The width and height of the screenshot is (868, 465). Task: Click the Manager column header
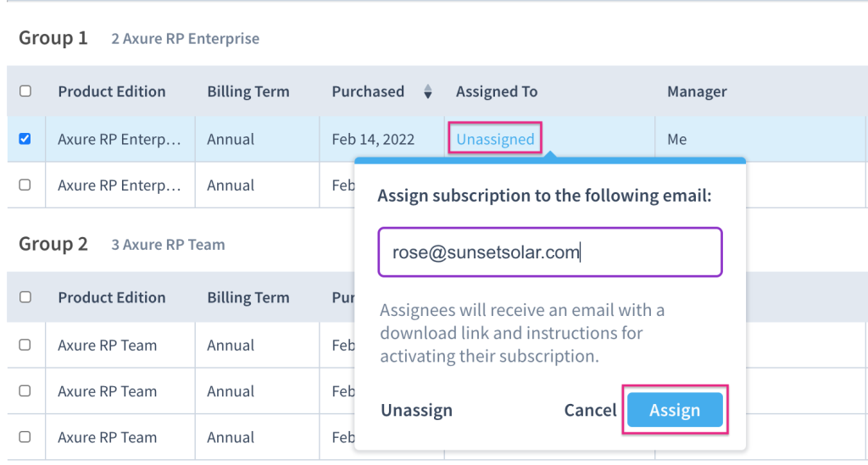pyautogui.click(x=697, y=91)
